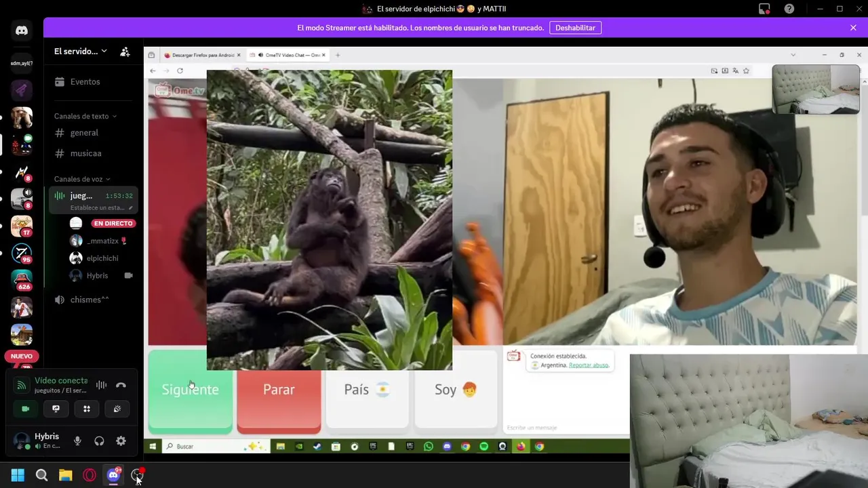Click the Reportar abuso link
The height and width of the screenshot is (488, 868).
(589, 365)
